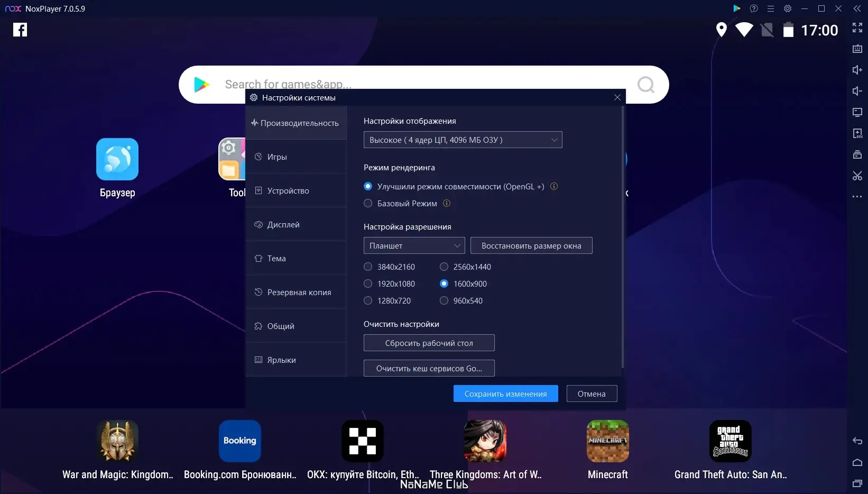
Task: Click the Android home button
Action: (857, 462)
